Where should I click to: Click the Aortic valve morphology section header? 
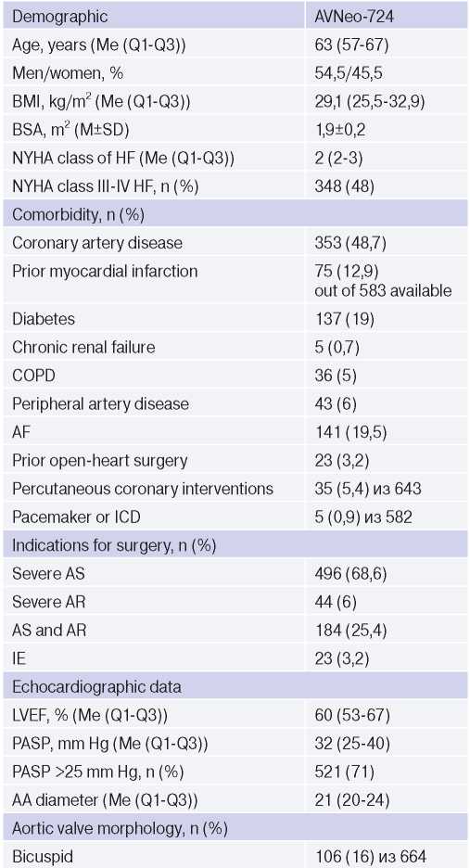(235, 829)
